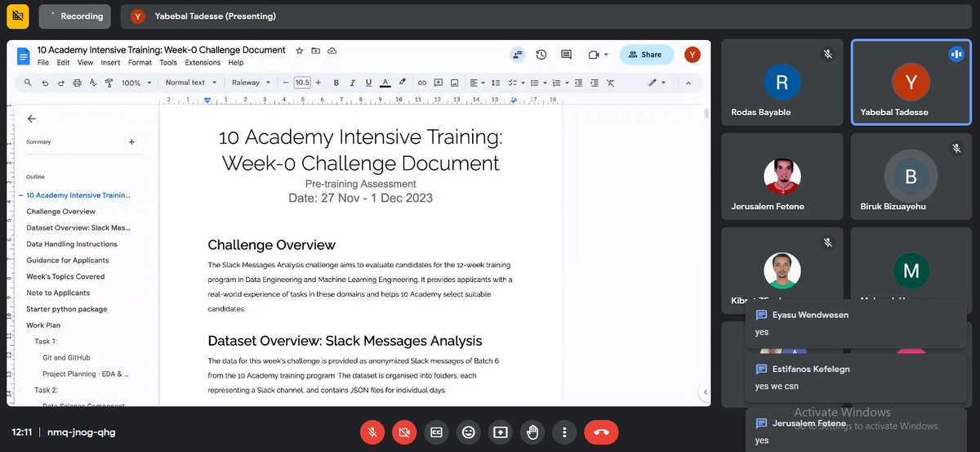This screenshot has width=980, height=452.
Task: Open the Format menu
Action: pyautogui.click(x=140, y=63)
